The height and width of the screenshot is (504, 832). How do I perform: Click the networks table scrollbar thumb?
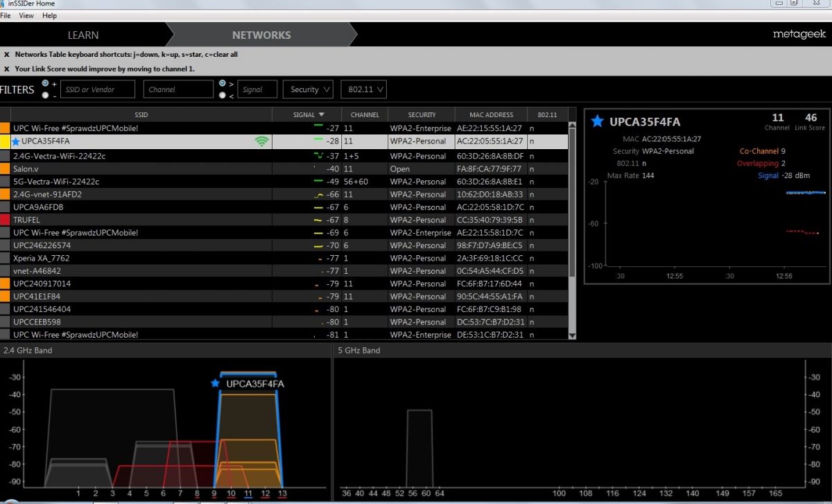click(x=572, y=202)
